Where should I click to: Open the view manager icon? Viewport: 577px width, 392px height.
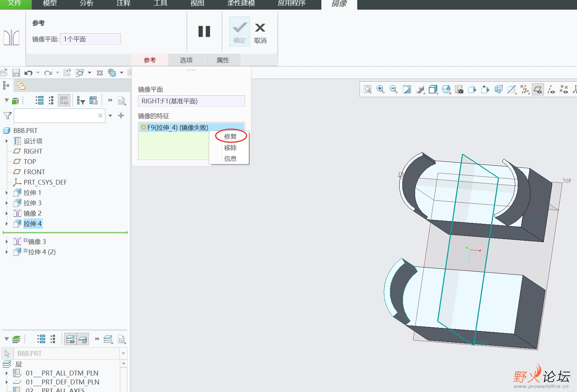click(x=446, y=90)
